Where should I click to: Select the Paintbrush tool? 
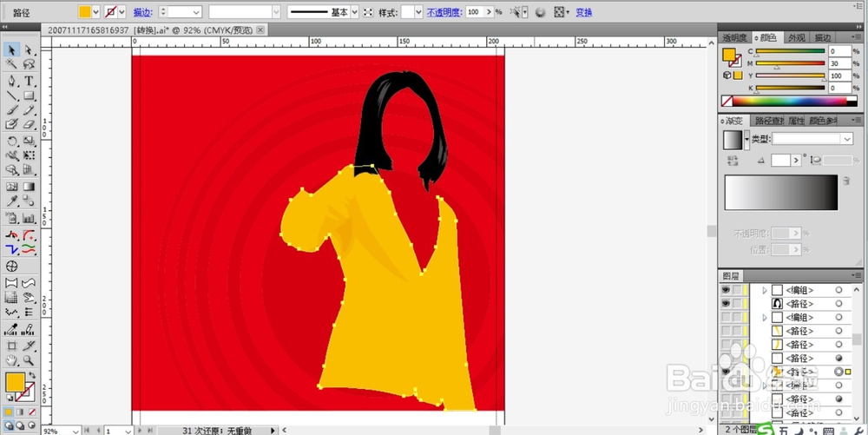tap(11, 110)
